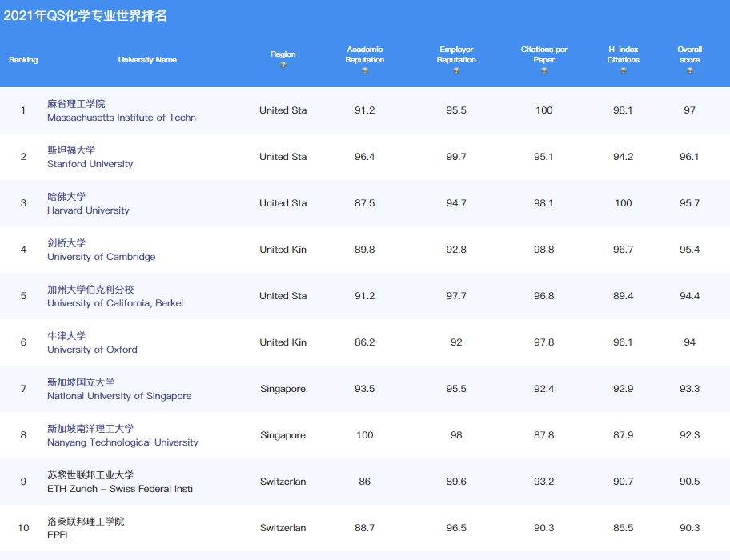The width and height of the screenshot is (730, 560).
Task: Open National University of Singapore link
Action: [119, 396]
